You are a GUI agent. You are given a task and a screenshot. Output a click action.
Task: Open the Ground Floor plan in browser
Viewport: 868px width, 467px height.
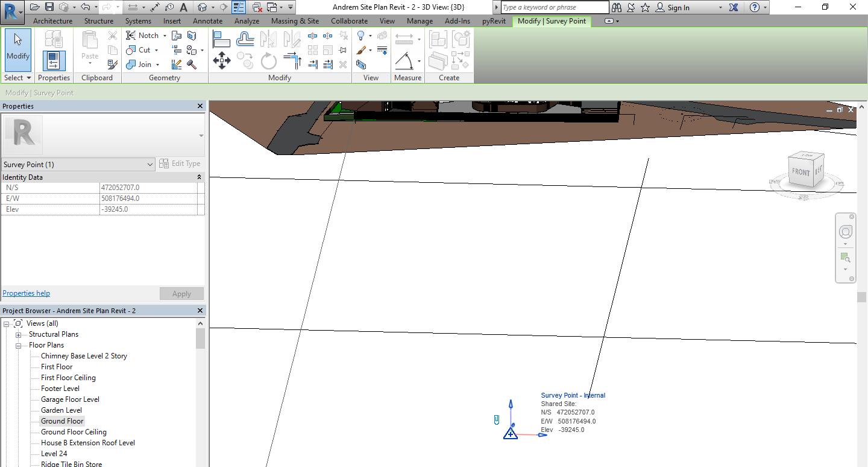62,421
